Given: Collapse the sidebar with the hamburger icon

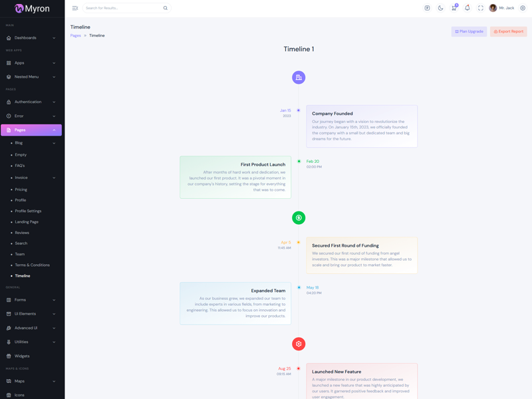Looking at the screenshot, I should point(75,8).
